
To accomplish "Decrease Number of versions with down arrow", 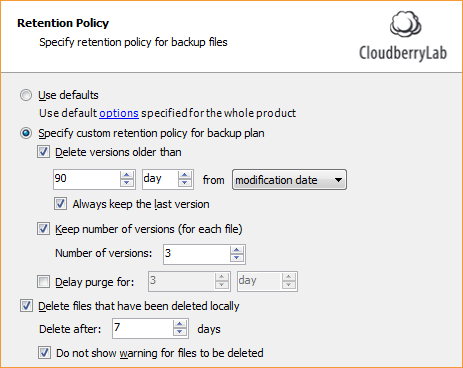I will (237, 258).
